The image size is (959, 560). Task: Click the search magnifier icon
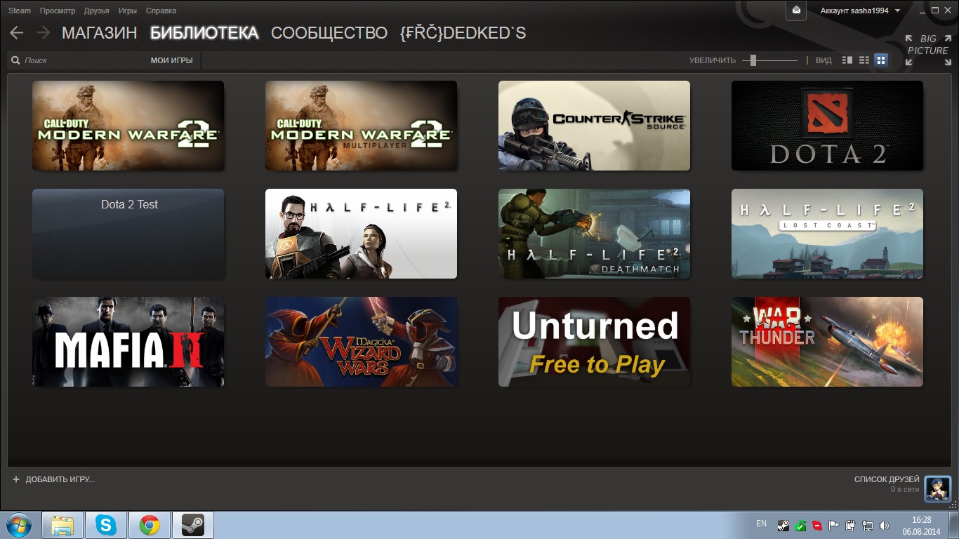(15, 60)
